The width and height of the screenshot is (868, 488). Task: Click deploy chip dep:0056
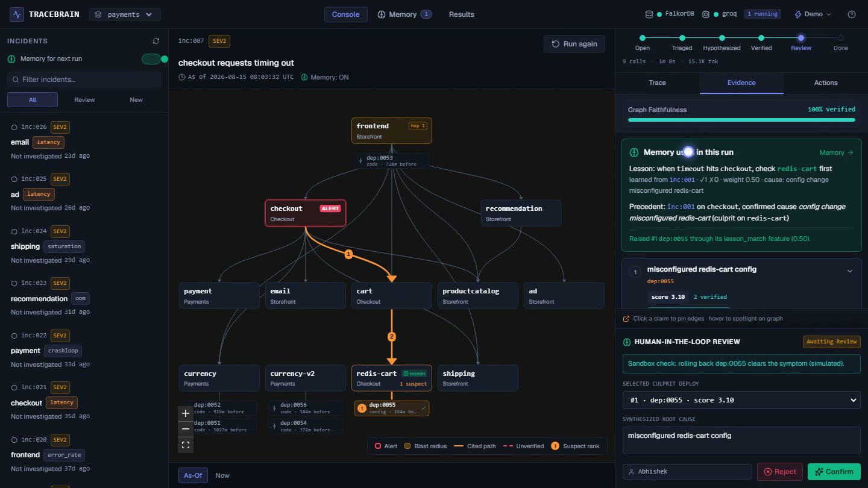[306, 408]
